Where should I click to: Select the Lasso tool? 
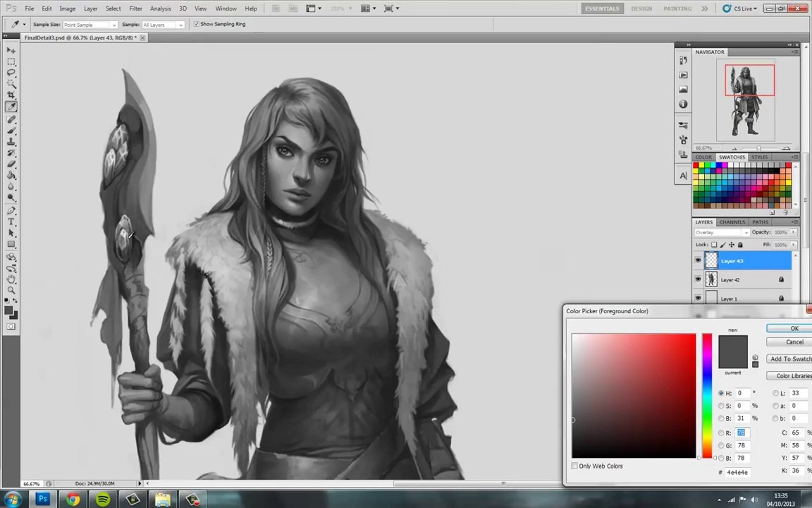[11, 73]
